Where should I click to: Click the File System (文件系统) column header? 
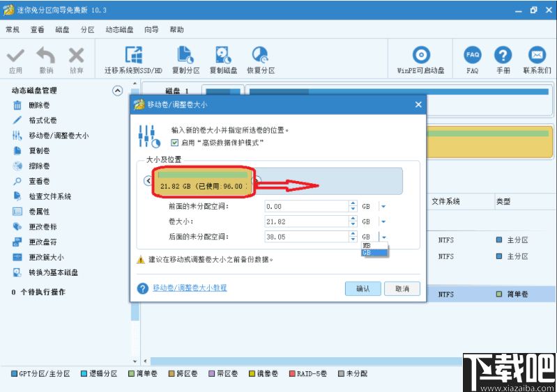[445, 201]
